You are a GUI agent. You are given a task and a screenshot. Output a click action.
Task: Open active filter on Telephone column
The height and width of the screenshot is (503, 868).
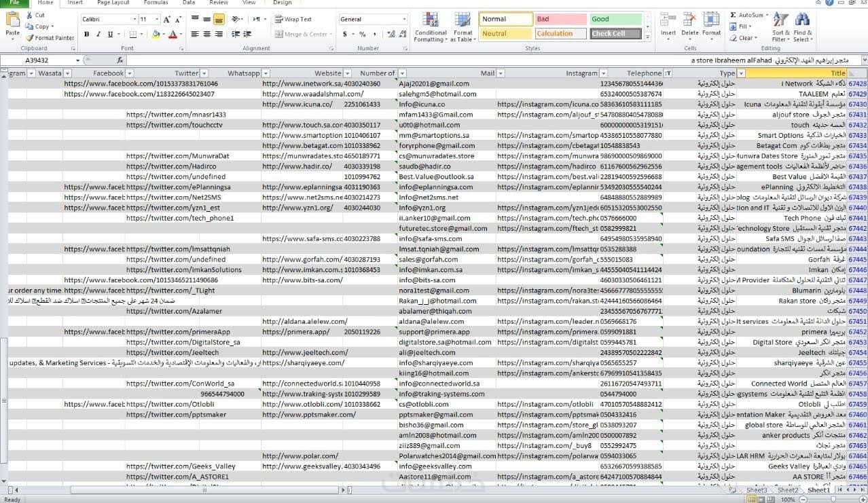pyautogui.click(x=668, y=73)
